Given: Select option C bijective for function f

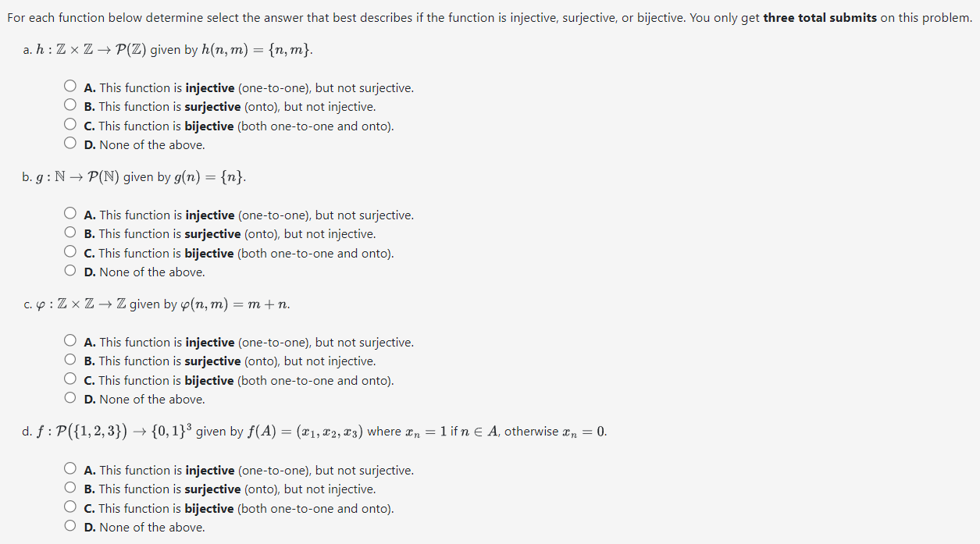Looking at the screenshot, I should click(x=69, y=505).
